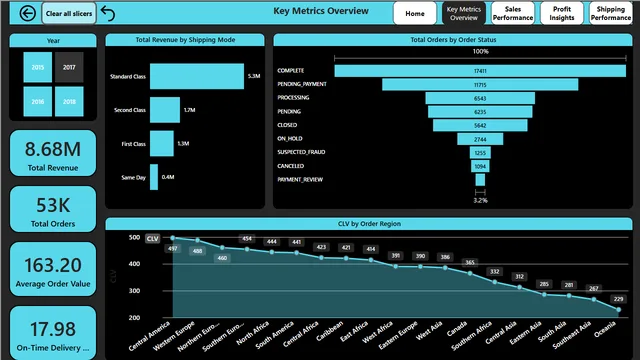The height and width of the screenshot is (360, 640).
Task: Select the Second Class revenue bar
Action: [x=165, y=110]
